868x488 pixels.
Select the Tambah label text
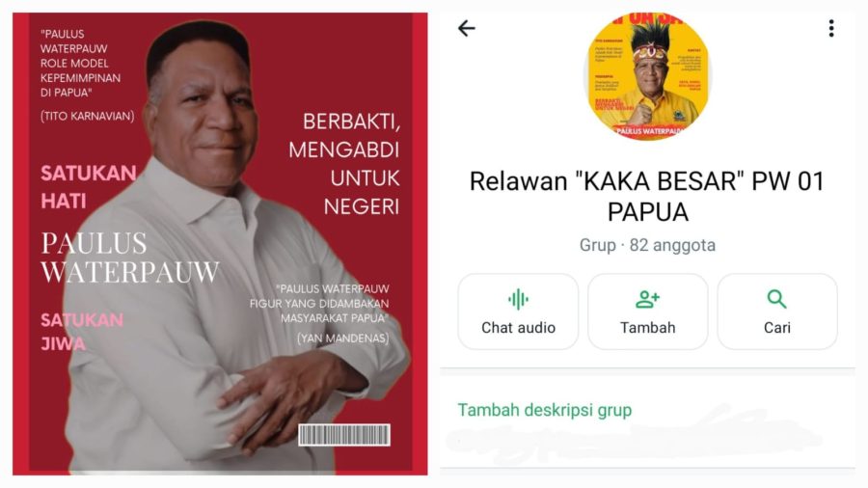pyautogui.click(x=648, y=328)
